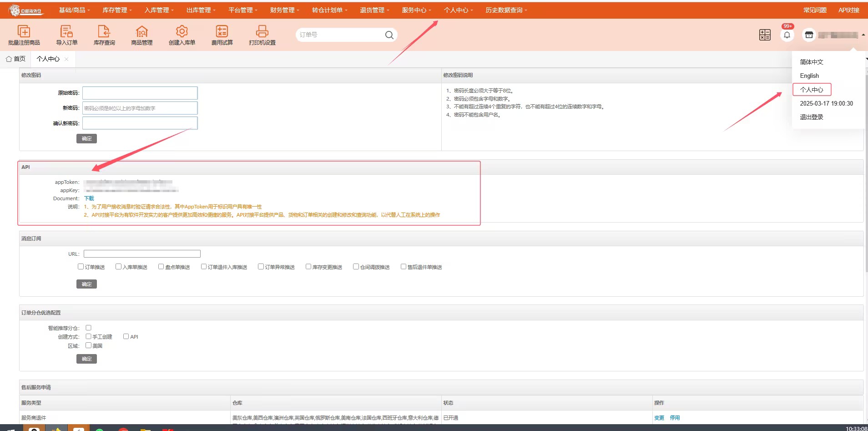The image size is (868, 431).
Task: Open the 入库管理 dropdown menu
Action: pos(159,10)
